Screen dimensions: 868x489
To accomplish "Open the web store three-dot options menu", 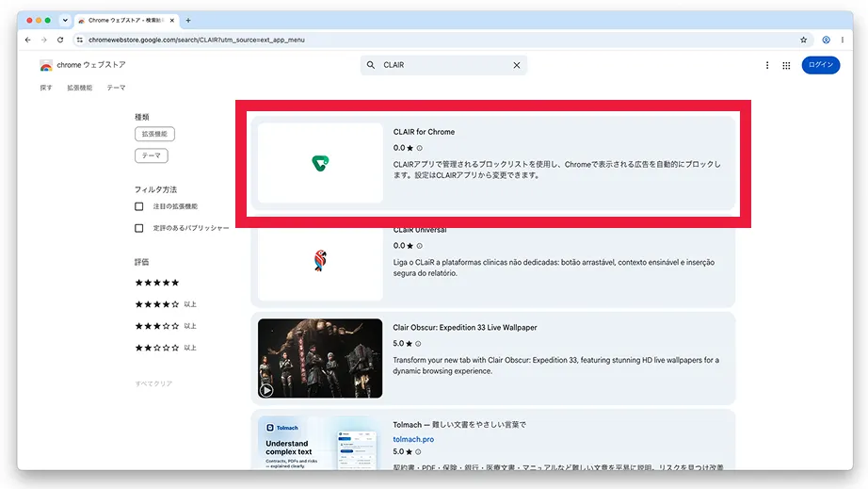I will (767, 65).
